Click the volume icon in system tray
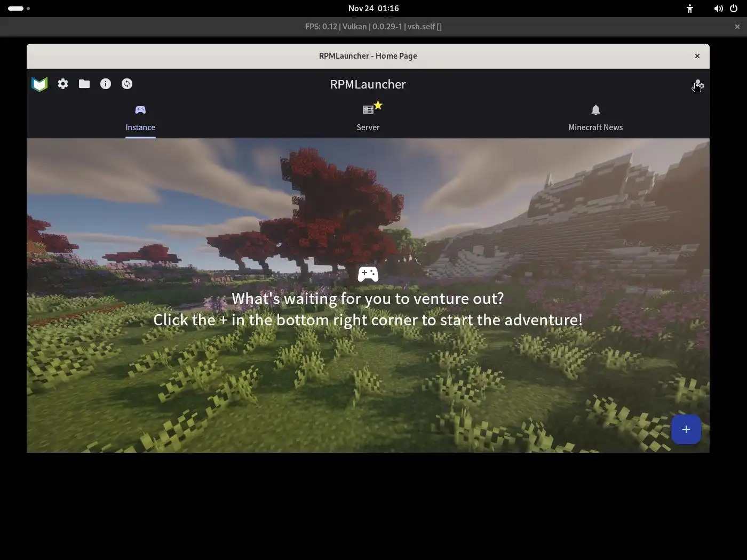This screenshot has height=560, width=747. point(718,9)
